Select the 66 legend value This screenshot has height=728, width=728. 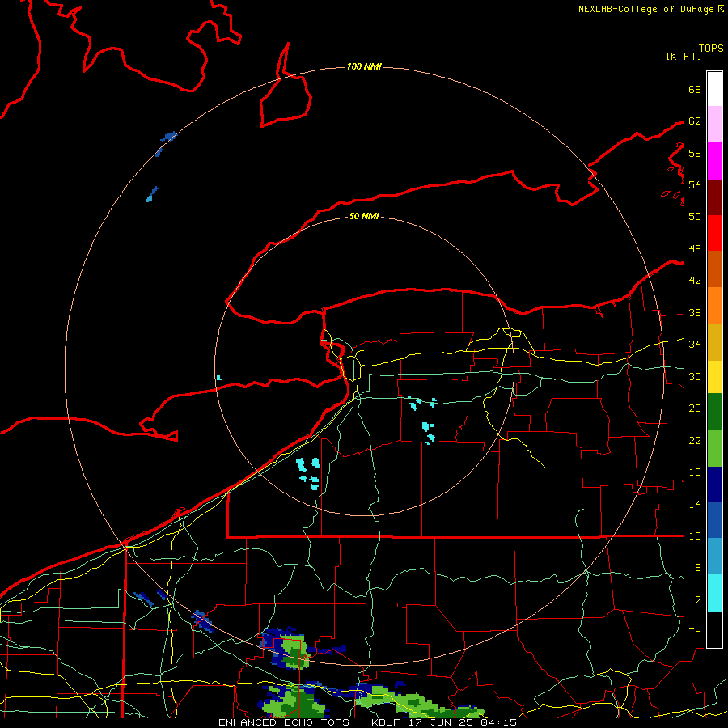695,89
